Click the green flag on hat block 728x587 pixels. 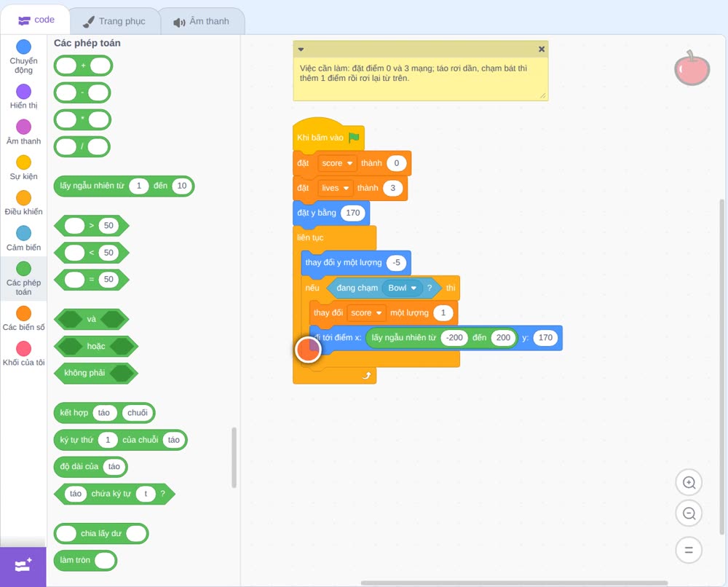coord(354,138)
